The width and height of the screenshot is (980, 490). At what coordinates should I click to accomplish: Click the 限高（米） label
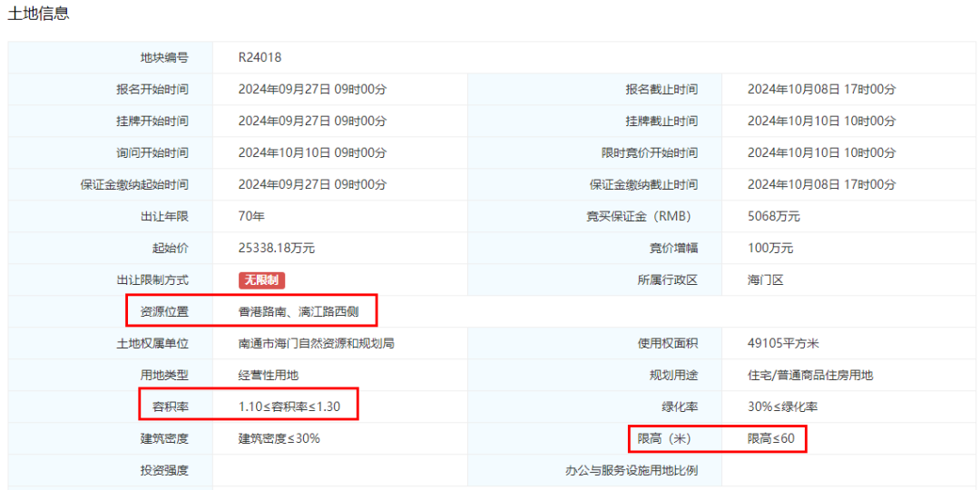click(662, 439)
